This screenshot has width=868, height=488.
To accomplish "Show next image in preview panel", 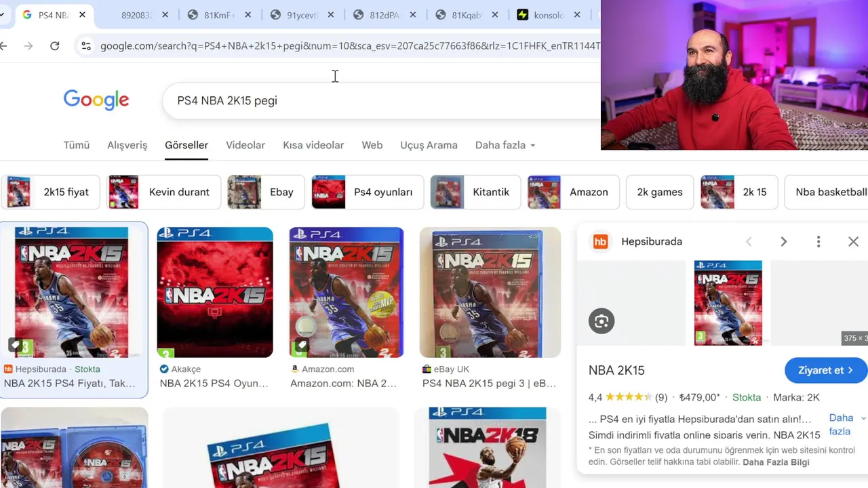I will tap(783, 242).
